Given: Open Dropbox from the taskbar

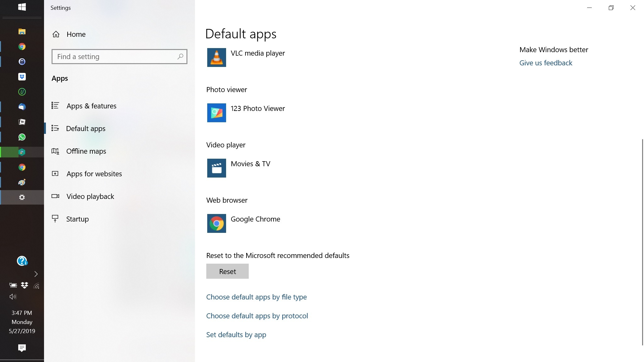Looking at the screenshot, I should coord(22,77).
